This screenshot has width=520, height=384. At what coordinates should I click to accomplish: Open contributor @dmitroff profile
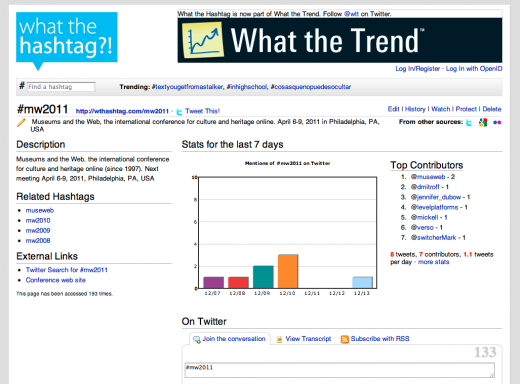tap(425, 187)
